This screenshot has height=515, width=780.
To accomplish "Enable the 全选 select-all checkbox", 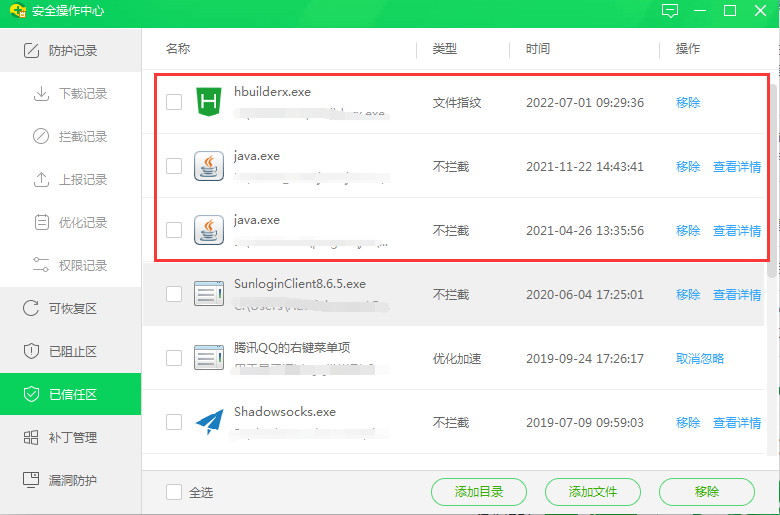I will [x=174, y=492].
